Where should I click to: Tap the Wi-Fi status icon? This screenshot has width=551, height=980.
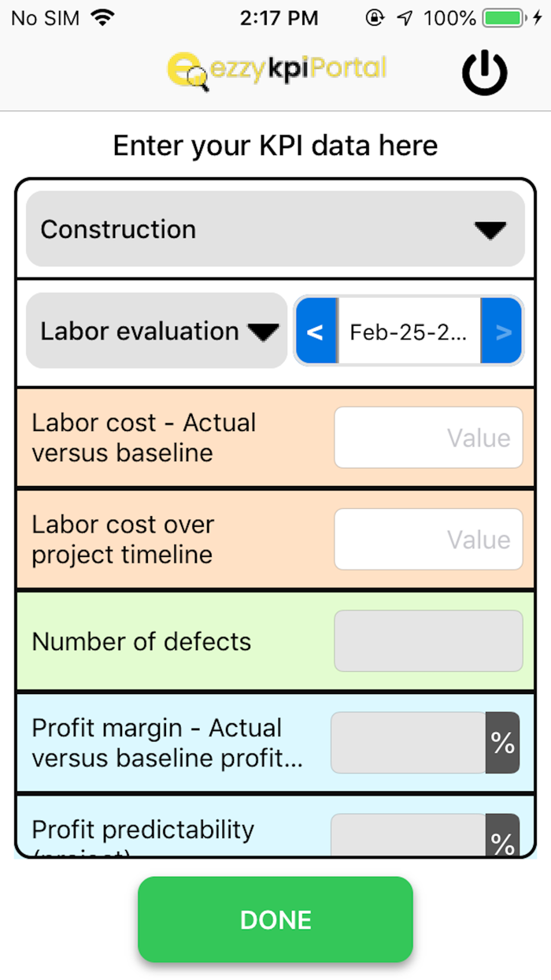point(102,18)
